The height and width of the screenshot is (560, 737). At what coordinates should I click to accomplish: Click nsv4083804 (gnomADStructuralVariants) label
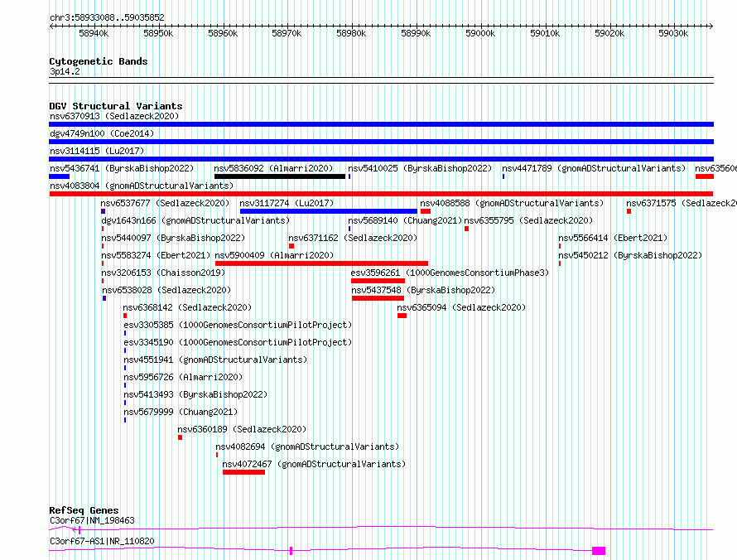[x=142, y=186]
